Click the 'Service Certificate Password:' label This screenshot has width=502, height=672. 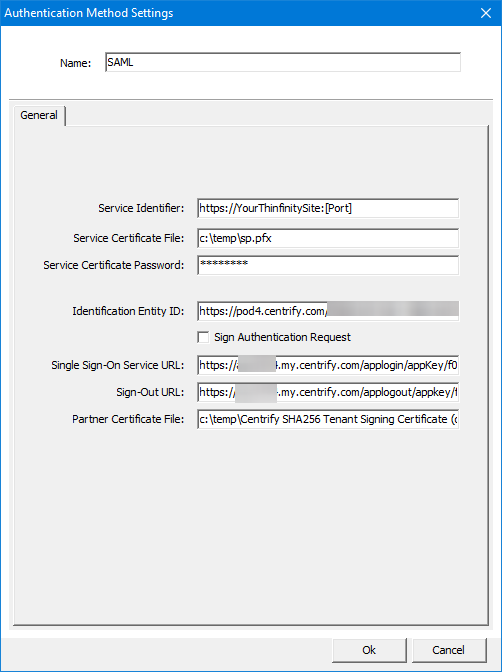(114, 265)
